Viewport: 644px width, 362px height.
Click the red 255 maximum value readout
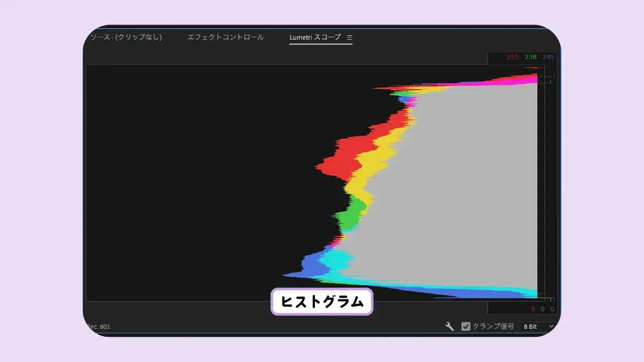click(x=513, y=57)
